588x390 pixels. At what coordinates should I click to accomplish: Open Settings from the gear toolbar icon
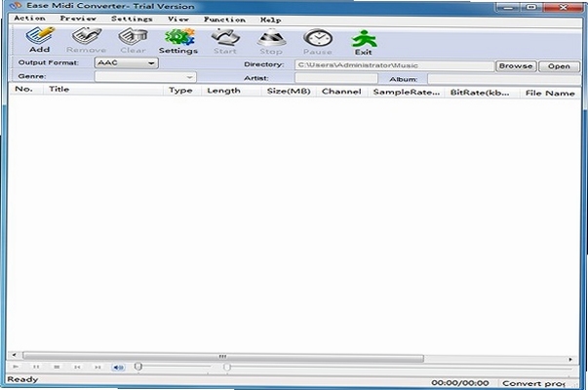click(x=178, y=41)
